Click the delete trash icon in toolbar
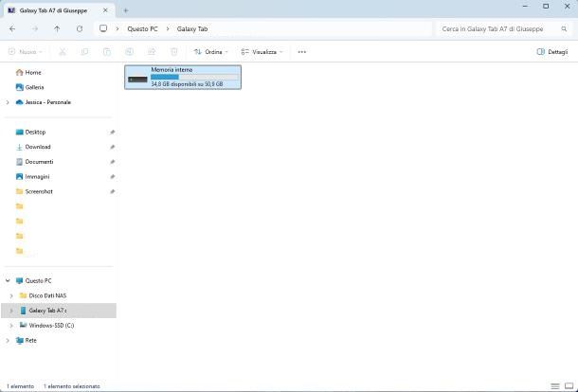578x392 pixels. tap(174, 52)
